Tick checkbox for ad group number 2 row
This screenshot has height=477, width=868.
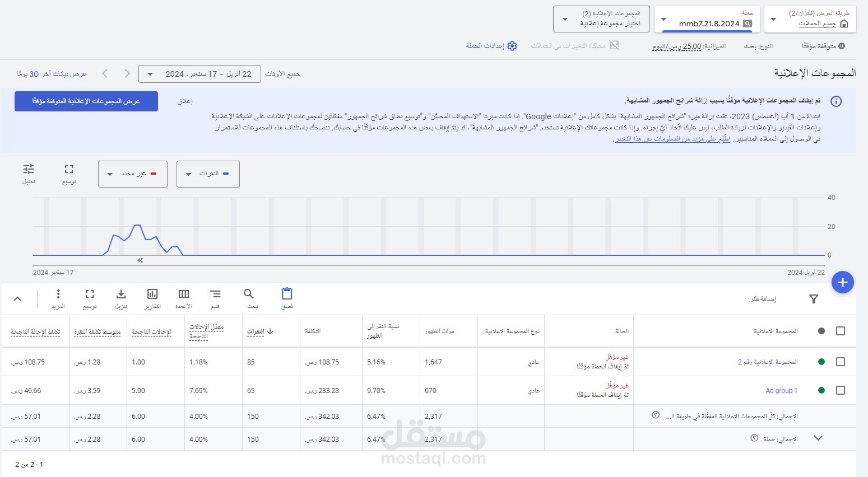[x=841, y=362]
